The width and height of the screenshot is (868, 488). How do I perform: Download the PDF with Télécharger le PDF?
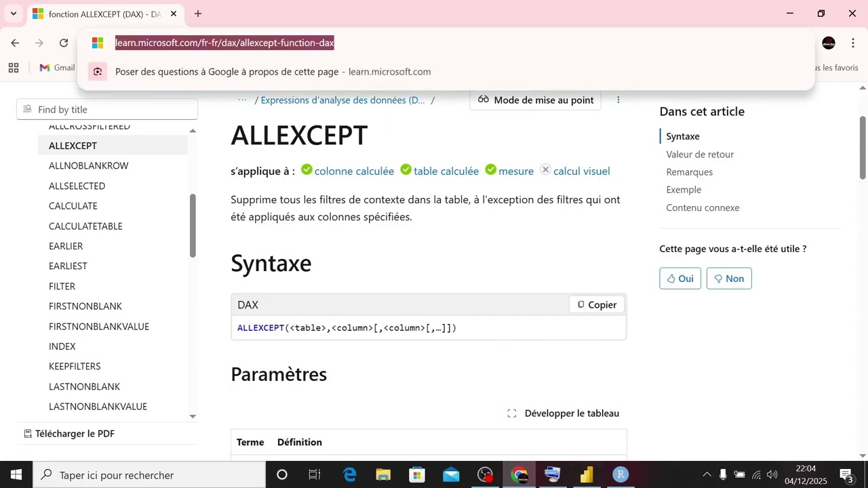pyautogui.click(x=69, y=434)
